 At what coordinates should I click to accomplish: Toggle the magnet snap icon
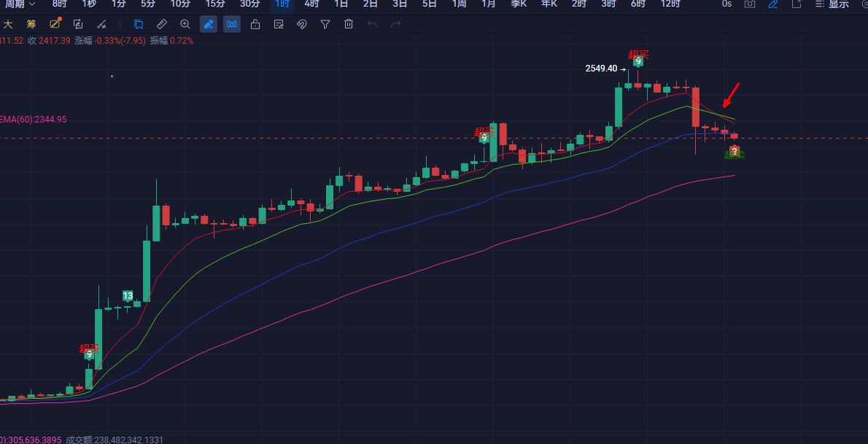click(x=302, y=24)
